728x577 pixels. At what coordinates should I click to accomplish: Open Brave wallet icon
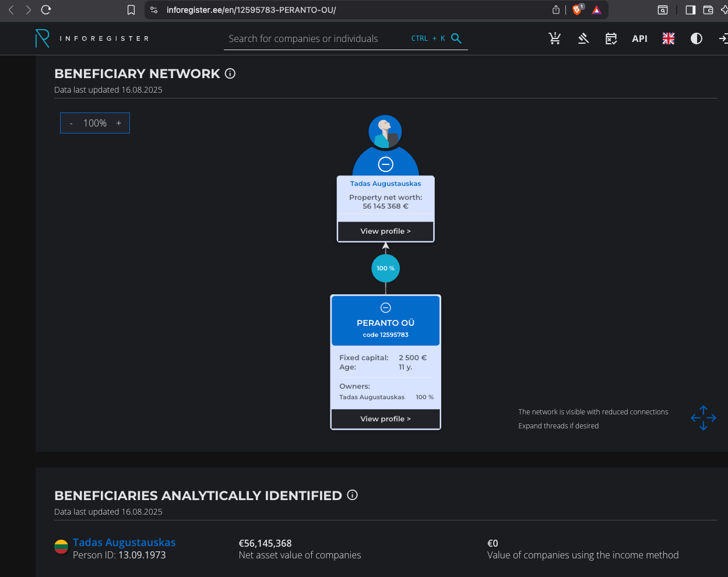tap(708, 10)
